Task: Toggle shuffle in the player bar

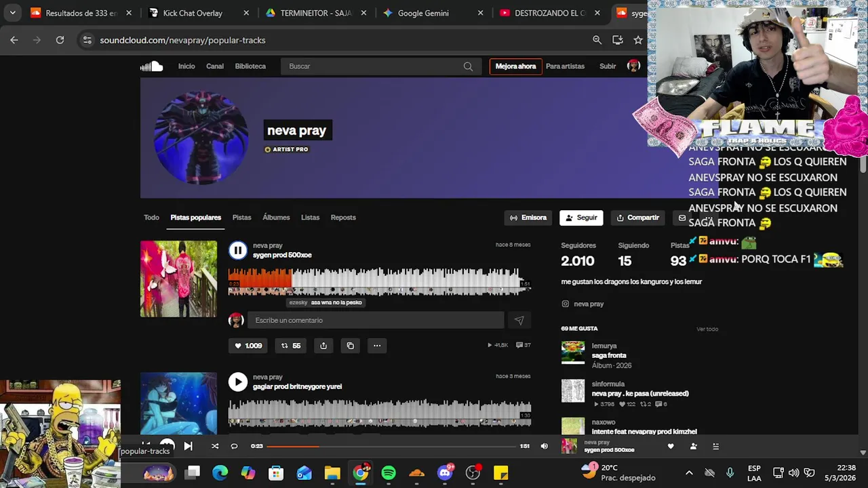Action: pos(215,446)
